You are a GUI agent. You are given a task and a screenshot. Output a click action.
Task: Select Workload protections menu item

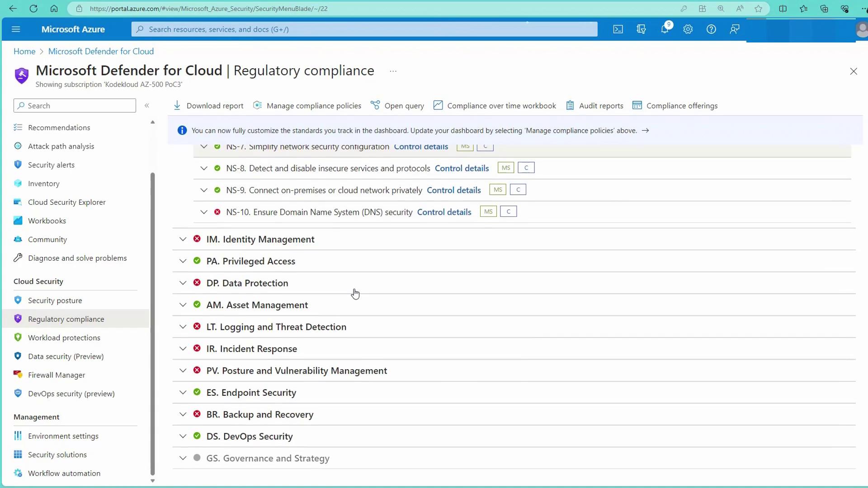[64, 338]
